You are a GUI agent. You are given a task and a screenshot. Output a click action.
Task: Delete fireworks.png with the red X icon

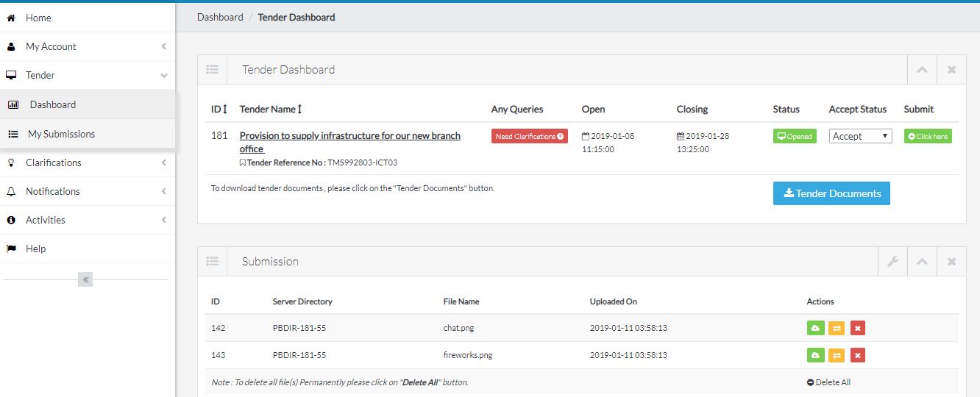[858, 356]
